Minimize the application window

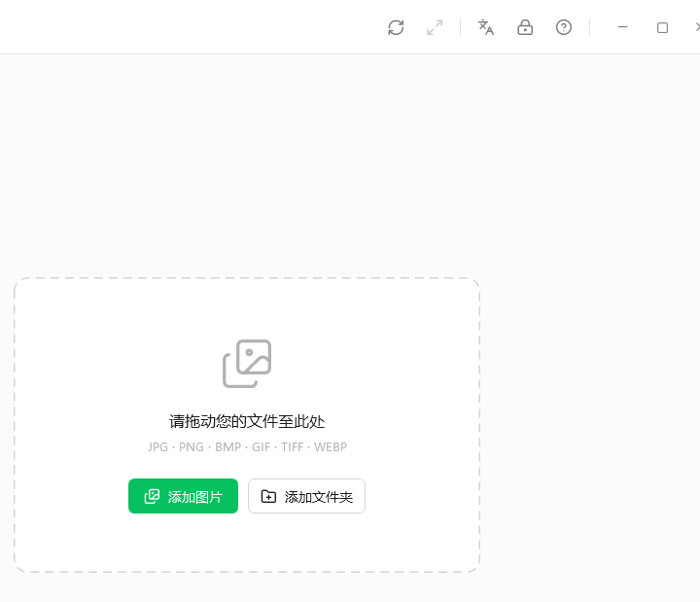point(623,27)
